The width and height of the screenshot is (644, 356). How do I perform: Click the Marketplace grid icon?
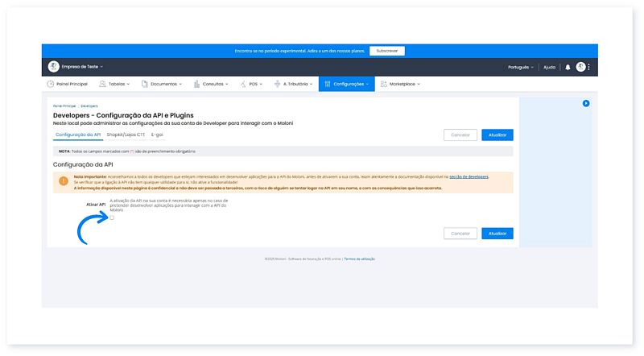[x=383, y=84]
